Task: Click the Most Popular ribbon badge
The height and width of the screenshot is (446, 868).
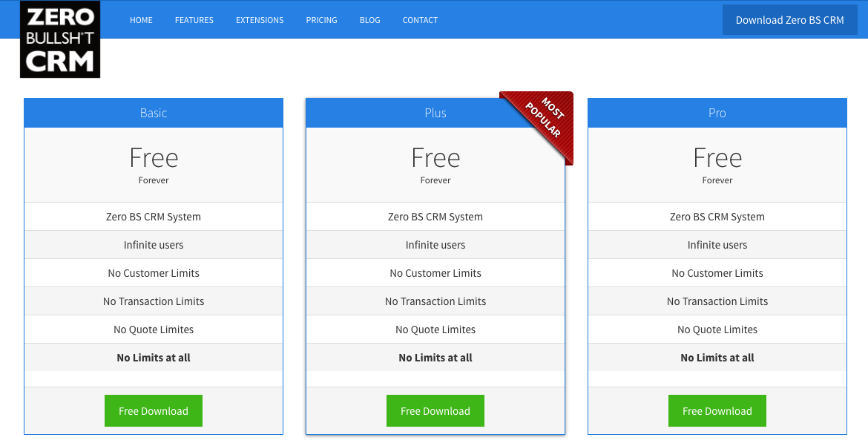Action: (545, 120)
